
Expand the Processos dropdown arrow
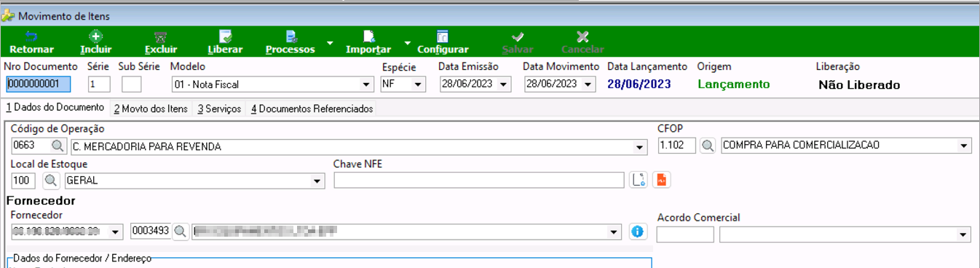(329, 43)
